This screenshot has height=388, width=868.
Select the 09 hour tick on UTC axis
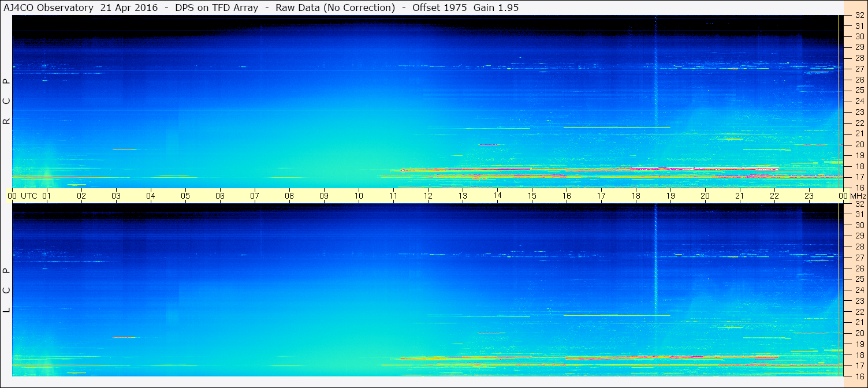(x=324, y=196)
